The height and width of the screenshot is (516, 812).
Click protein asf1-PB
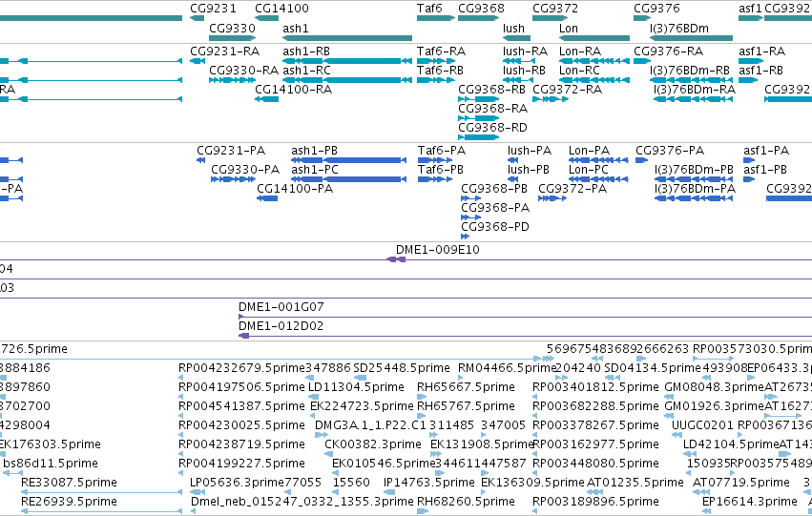(749, 179)
